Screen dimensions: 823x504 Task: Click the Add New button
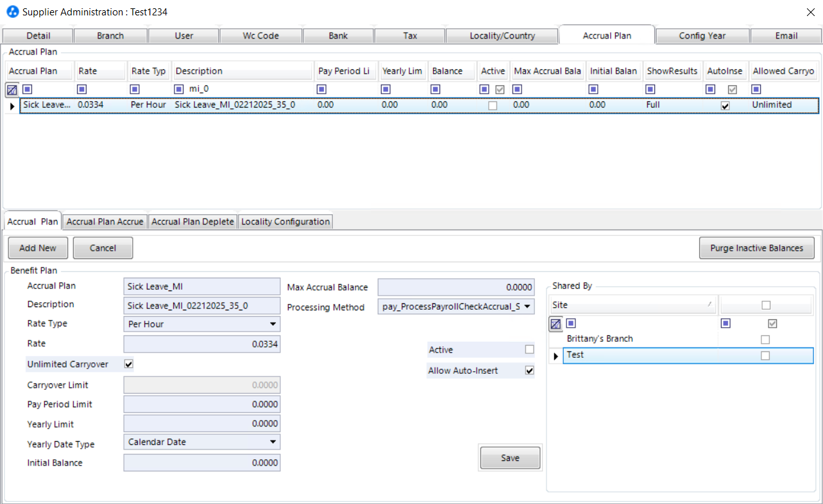click(38, 248)
